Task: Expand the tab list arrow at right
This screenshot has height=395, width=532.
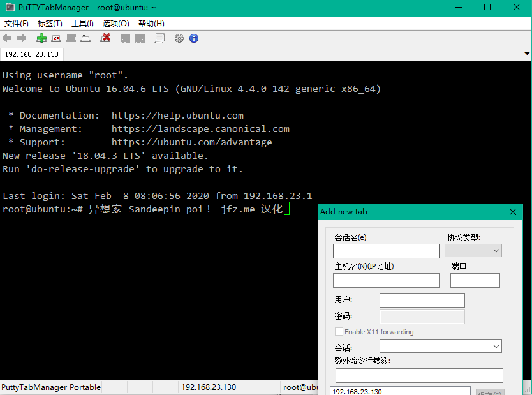Action: point(527,54)
